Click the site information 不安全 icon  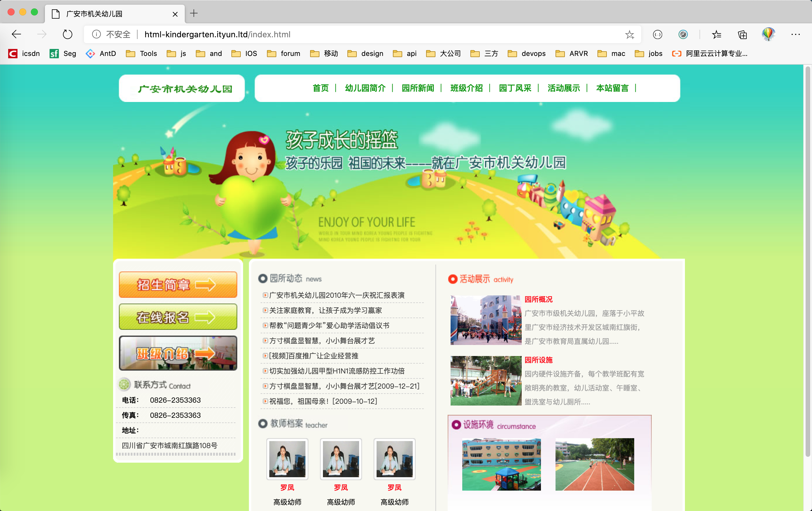click(x=96, y=34)
